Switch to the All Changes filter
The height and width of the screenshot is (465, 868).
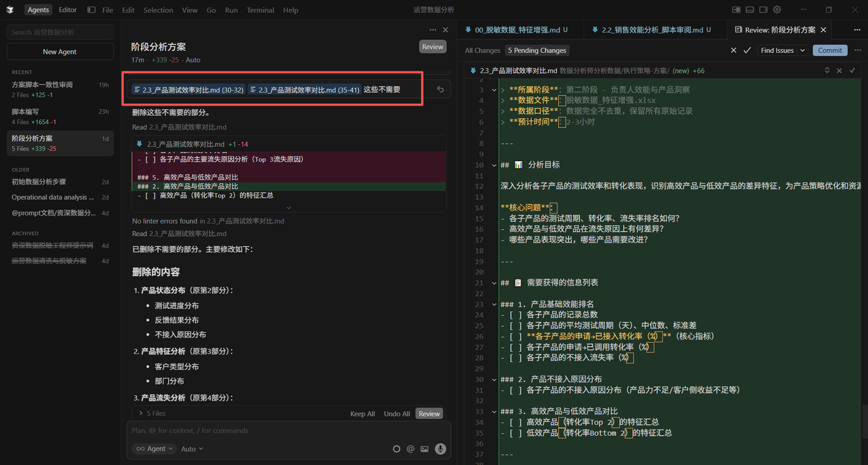[x=482, y=50]
